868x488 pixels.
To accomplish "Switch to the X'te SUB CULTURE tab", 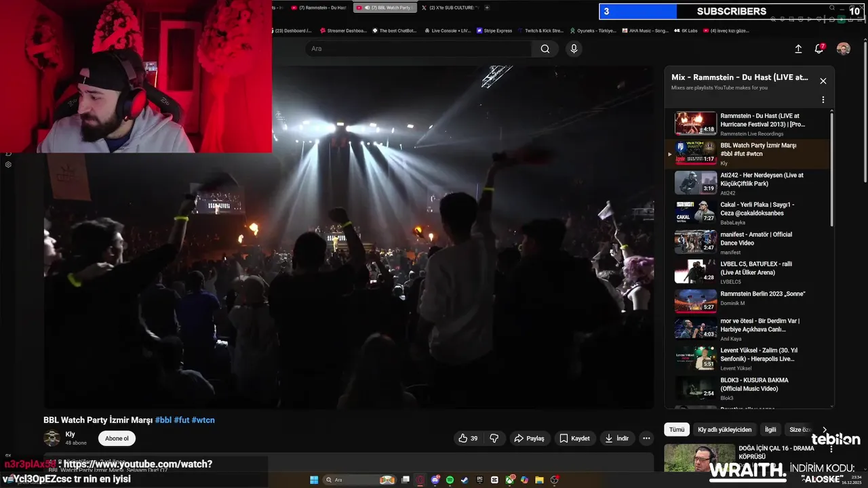I will 450,7.
